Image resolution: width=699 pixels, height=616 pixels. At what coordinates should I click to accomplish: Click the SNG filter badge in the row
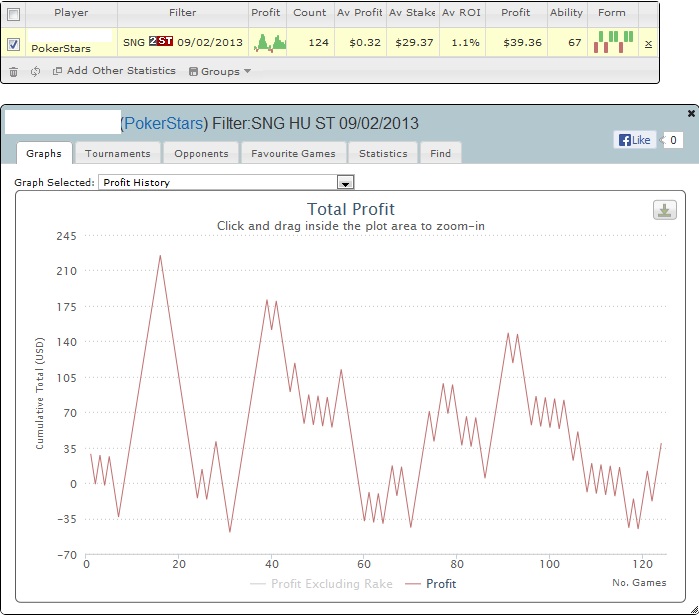click(159, 43)
